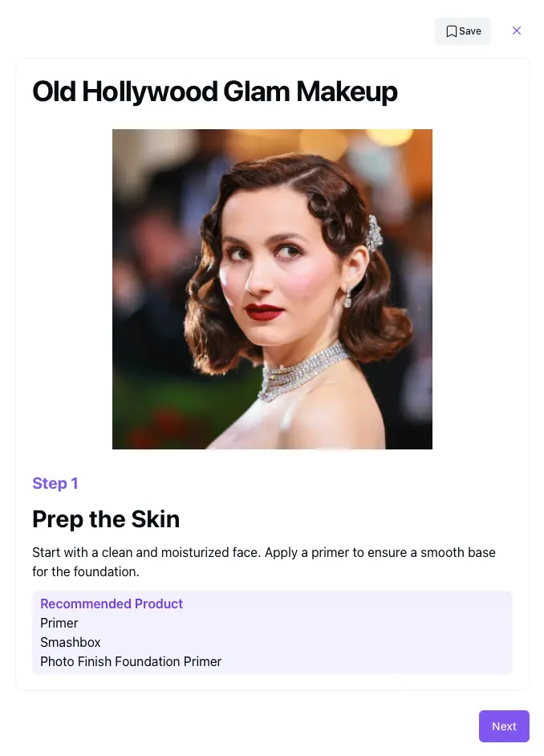Click the red lipstick lips in photo

pyautogui.click(x=264, y=311)
